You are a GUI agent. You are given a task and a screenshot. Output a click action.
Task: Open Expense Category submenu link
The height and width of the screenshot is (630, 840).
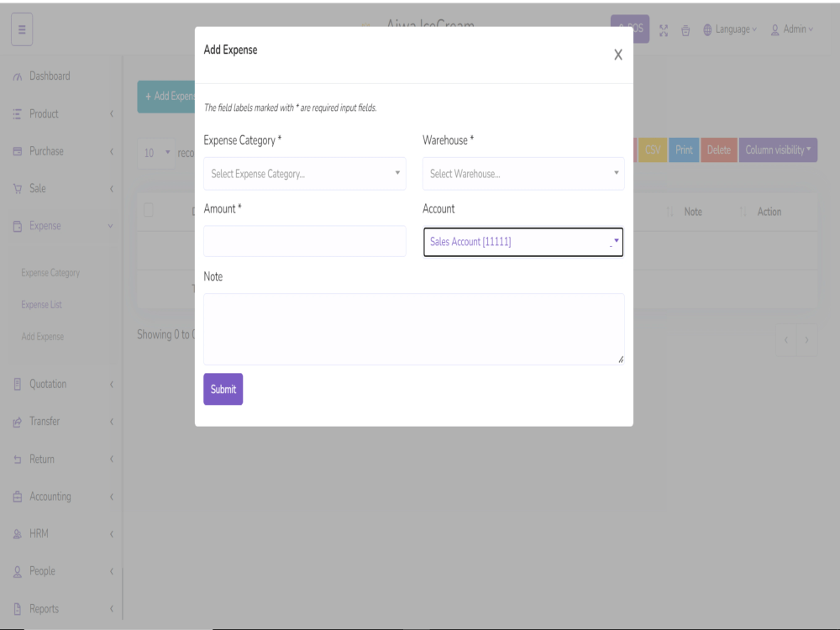[x=50, y=273]
